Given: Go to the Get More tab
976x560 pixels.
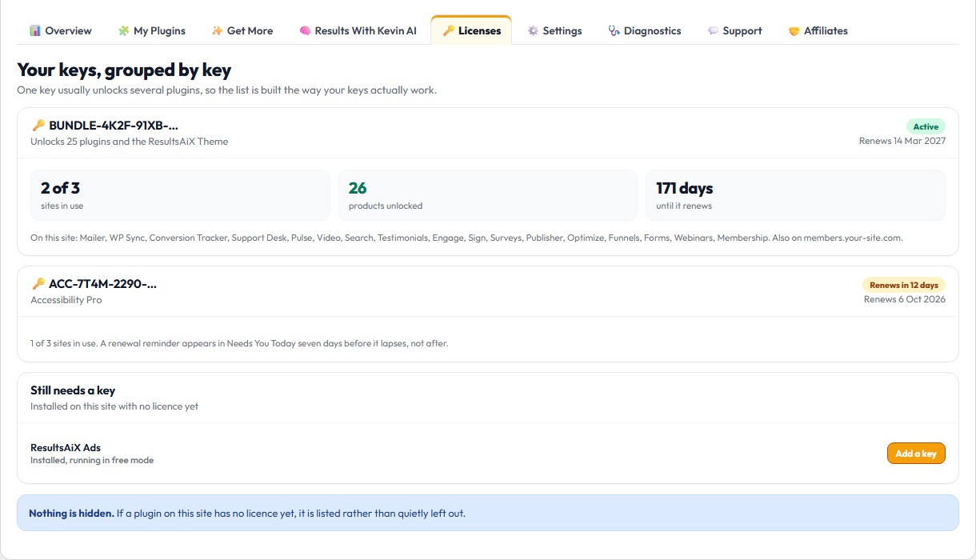Looking at the screenshot, I should tap(242, 30).
